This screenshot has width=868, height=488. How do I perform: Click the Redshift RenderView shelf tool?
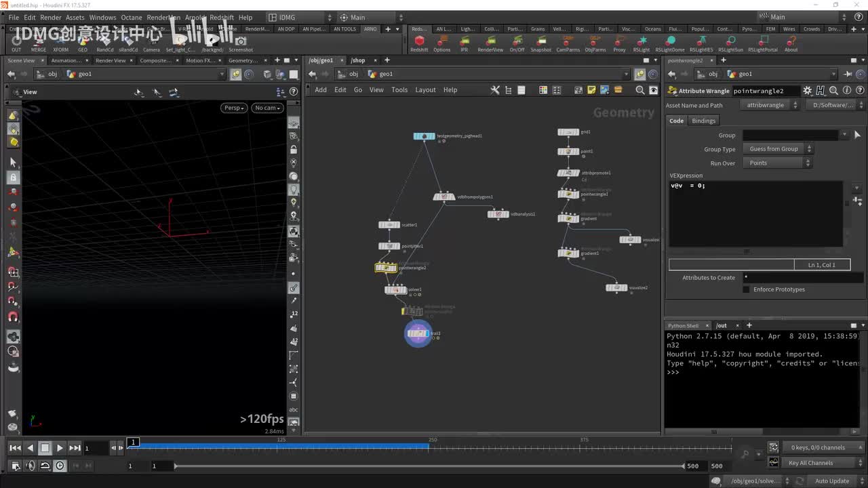click(x=490, y=42)
